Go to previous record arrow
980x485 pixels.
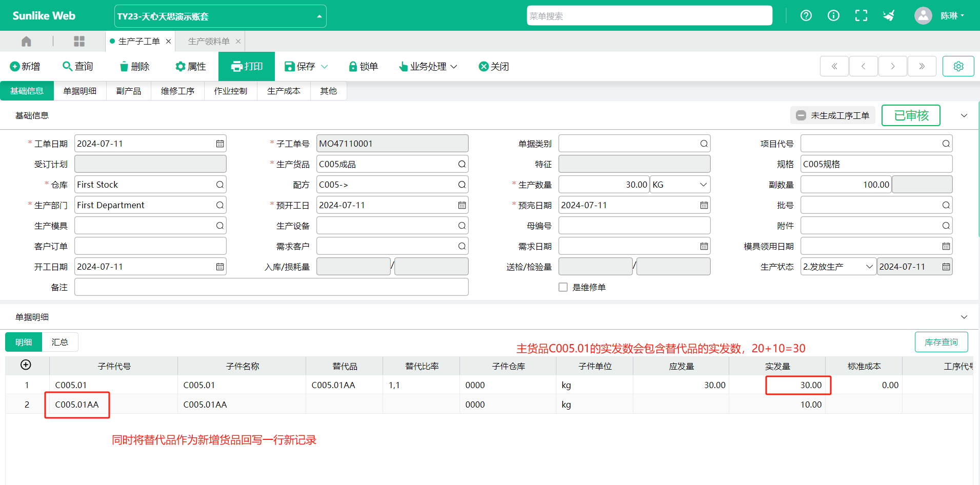pos(864,66)
